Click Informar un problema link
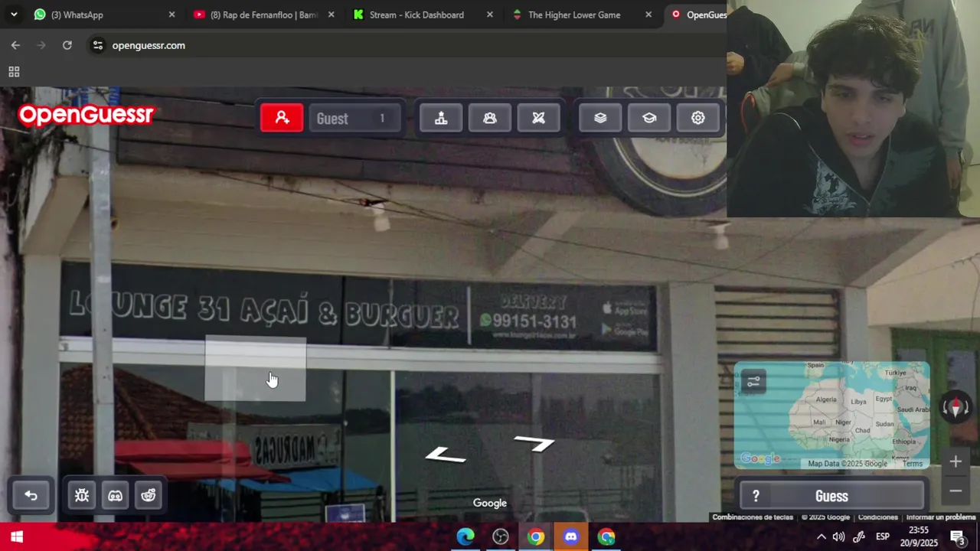980x551 pixels. tap(941, 517)
